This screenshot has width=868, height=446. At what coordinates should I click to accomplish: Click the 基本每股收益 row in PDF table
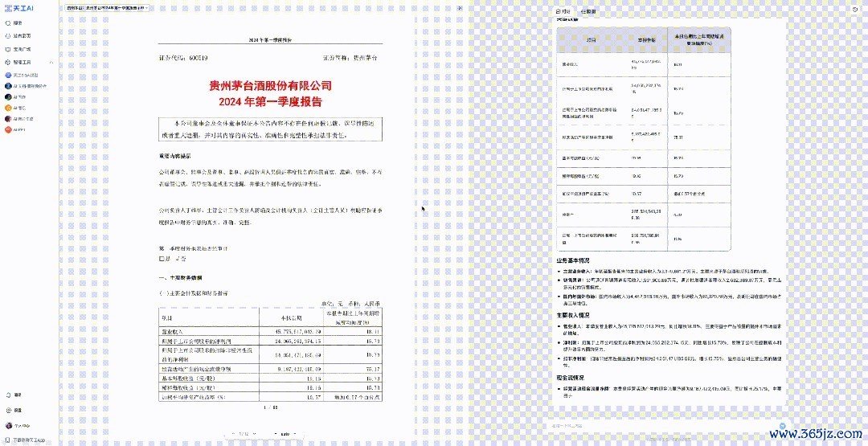(270, 378)
